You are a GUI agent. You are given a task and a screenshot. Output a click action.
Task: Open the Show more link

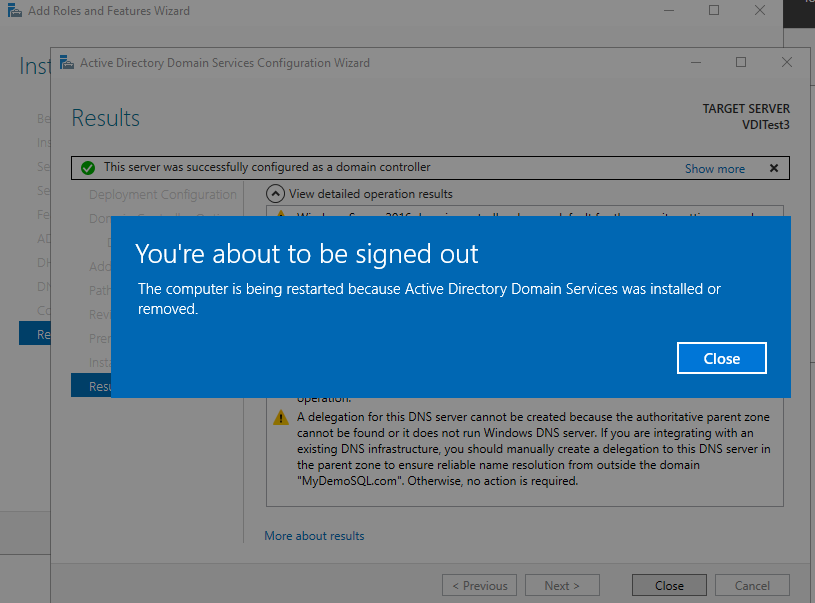point(715,168)
